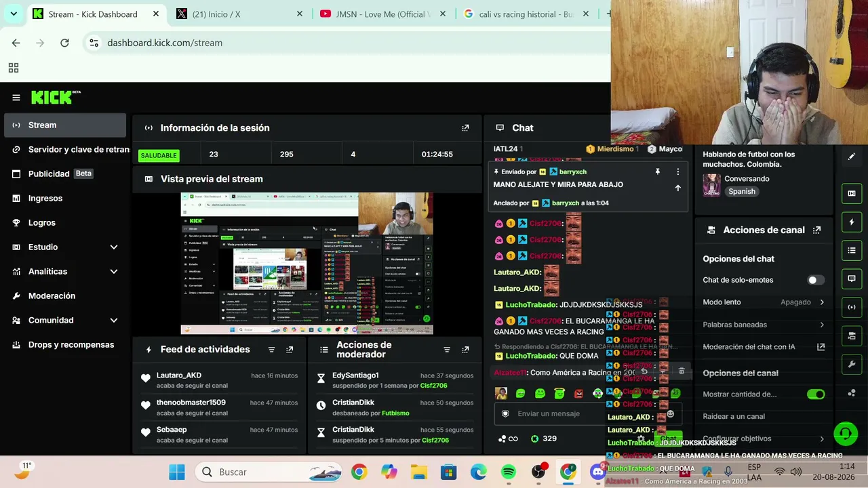
Task: Pop out the Chat panel's Acciones de canal
Action: coord(817,230)
